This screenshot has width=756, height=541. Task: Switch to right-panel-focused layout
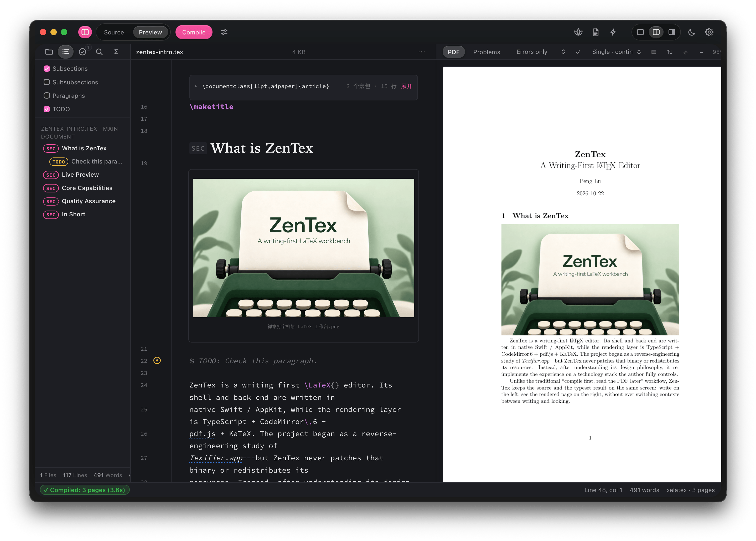[x=672, y=32]
